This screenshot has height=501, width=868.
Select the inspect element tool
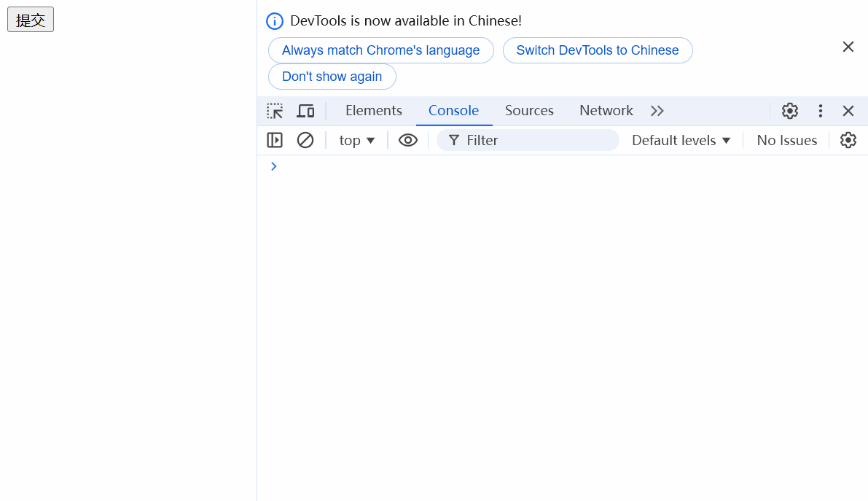tap(275, 110)
